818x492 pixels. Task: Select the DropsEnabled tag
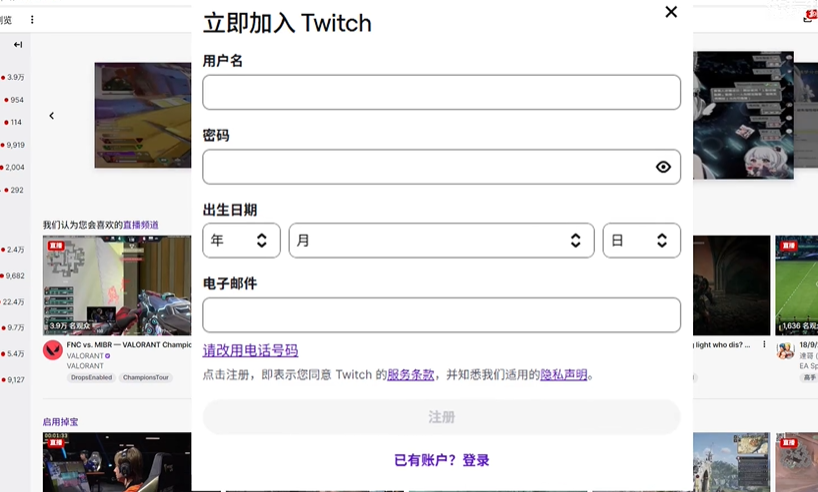[x=90, y=378]
